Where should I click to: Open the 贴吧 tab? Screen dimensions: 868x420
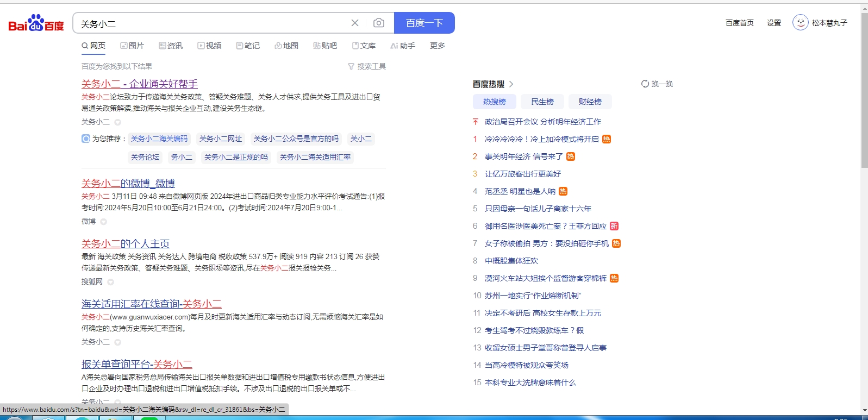[325, 46]
